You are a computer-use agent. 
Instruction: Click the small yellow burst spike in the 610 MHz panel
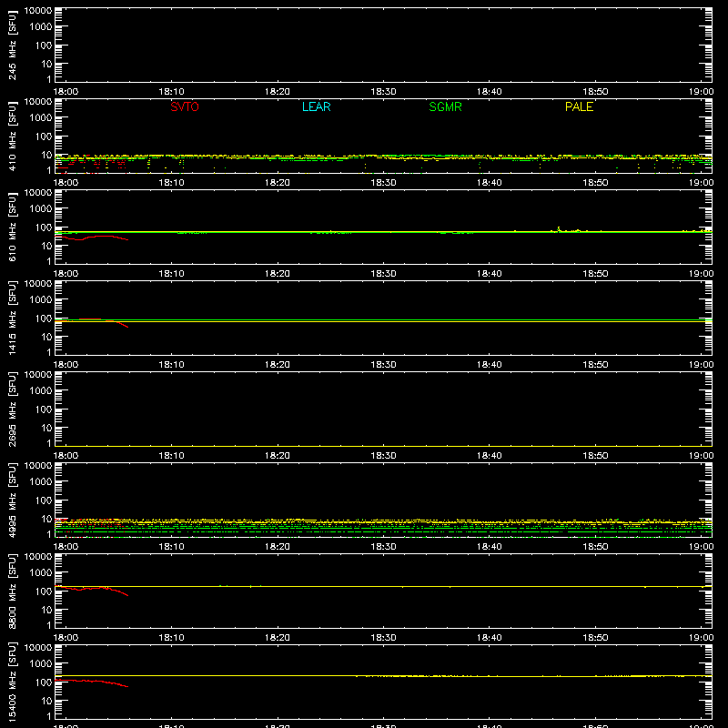pos(559,228)
